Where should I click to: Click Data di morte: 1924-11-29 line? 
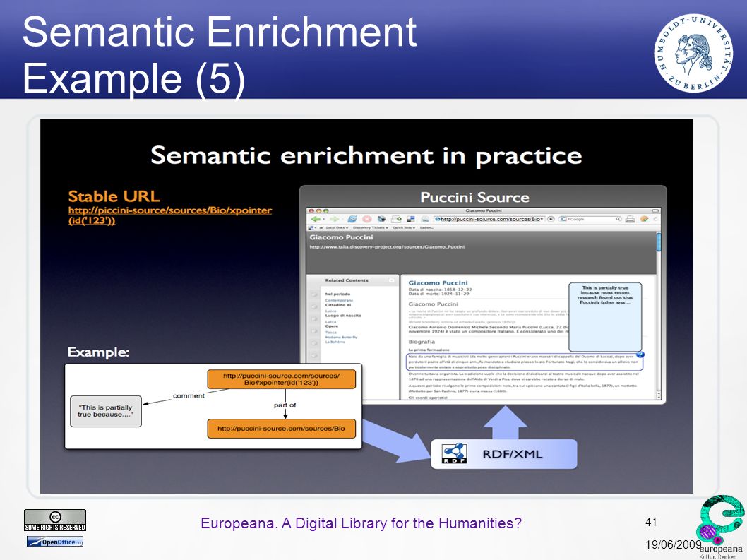[438, 294]
